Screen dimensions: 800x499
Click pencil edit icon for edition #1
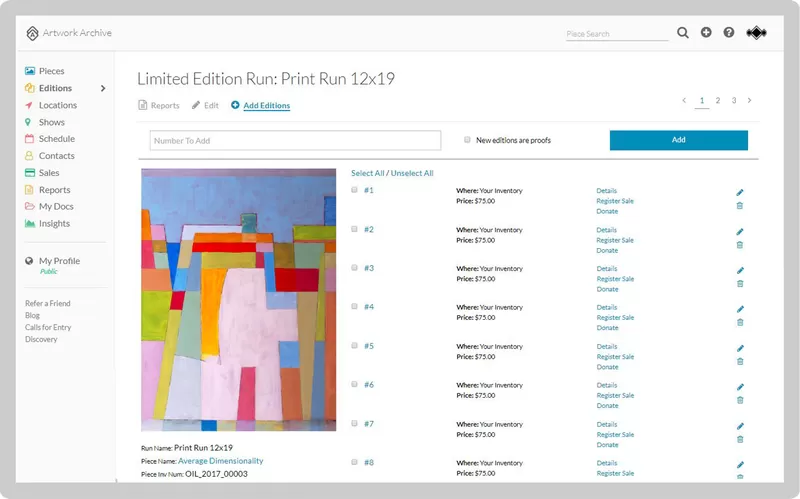pyautogui.click(x=740, y=192)
